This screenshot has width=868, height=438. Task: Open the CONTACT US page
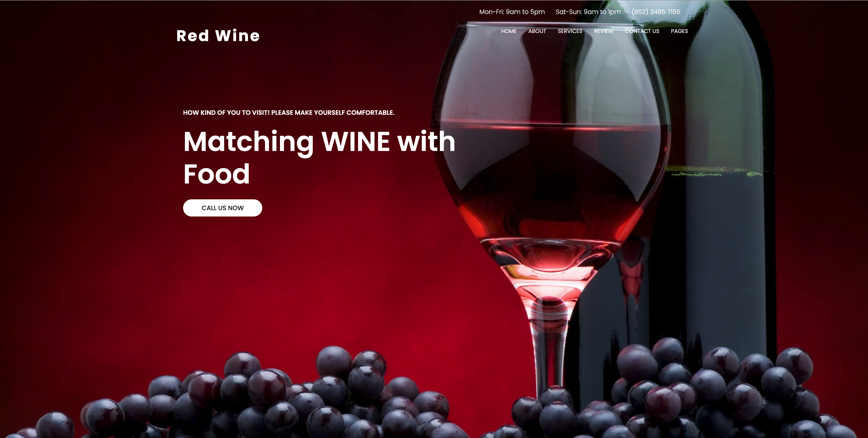click(642, 31)
